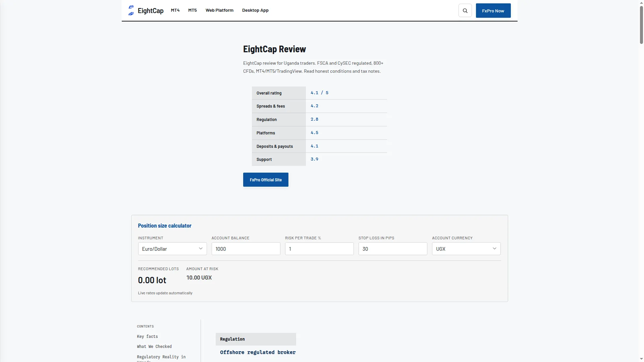Click the page vertical scrollbar thumb
This screenshot has height=362, width=644.
(641, 25)
